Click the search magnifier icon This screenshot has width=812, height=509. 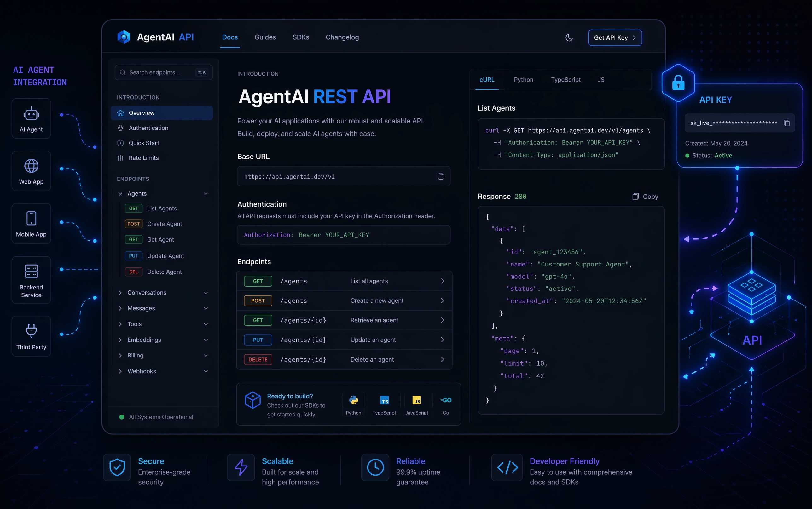click(123, 72)
